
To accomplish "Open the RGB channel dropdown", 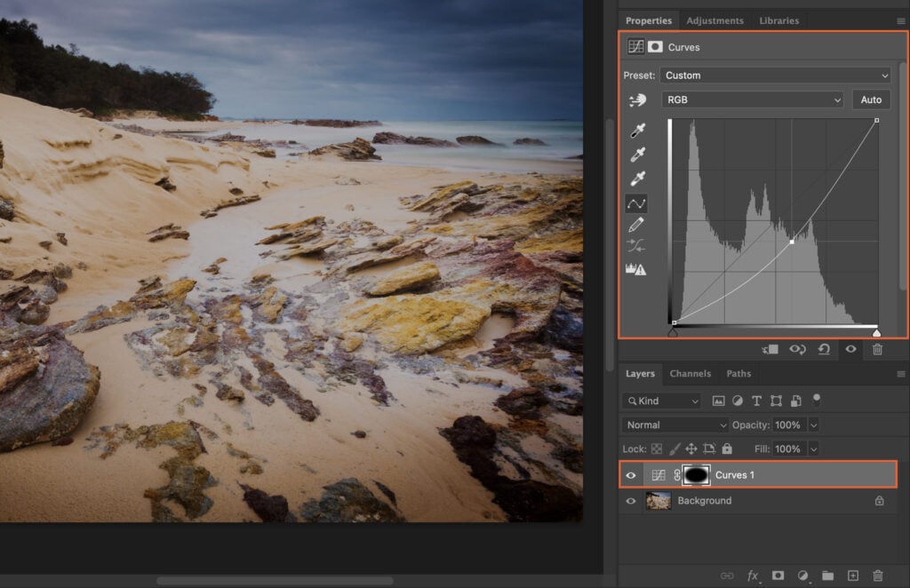I will [752, 99].
